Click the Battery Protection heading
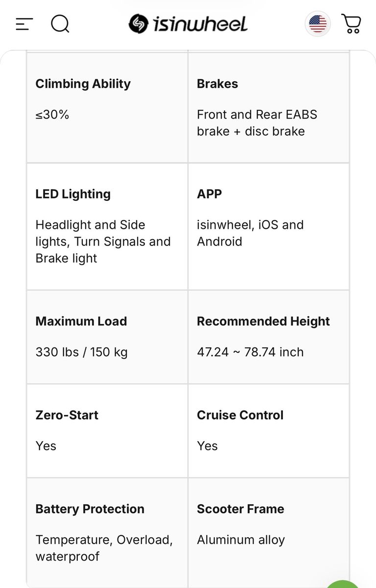This screenshot has height=588, width=376. coord(90,509)
